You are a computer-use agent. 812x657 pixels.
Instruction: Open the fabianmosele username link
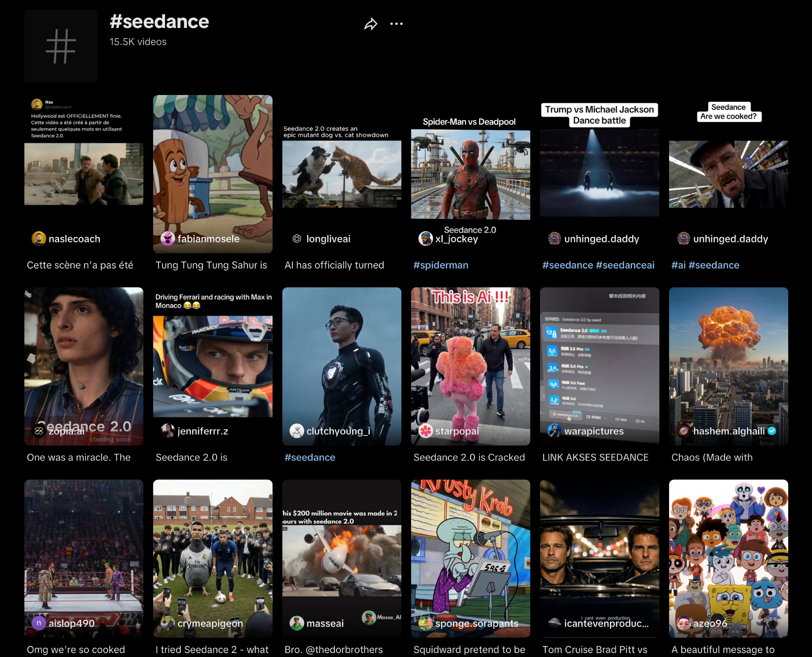pyautogui.click(x=209, y=239)
